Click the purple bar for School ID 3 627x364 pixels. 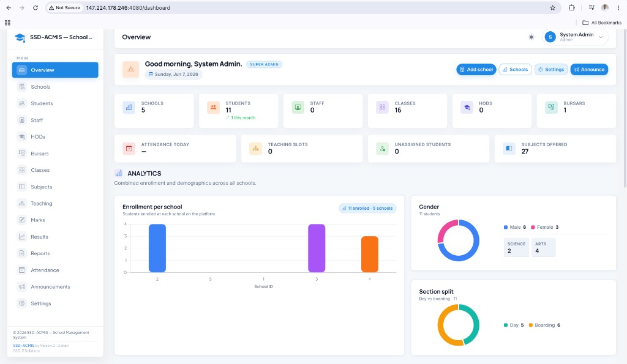tap(317, 248)
